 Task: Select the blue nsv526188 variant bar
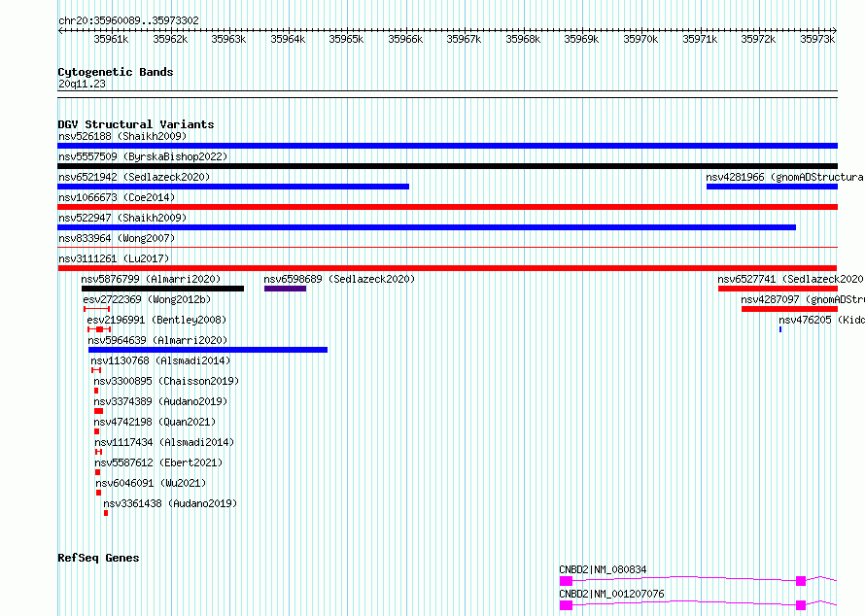click(447, 146)
